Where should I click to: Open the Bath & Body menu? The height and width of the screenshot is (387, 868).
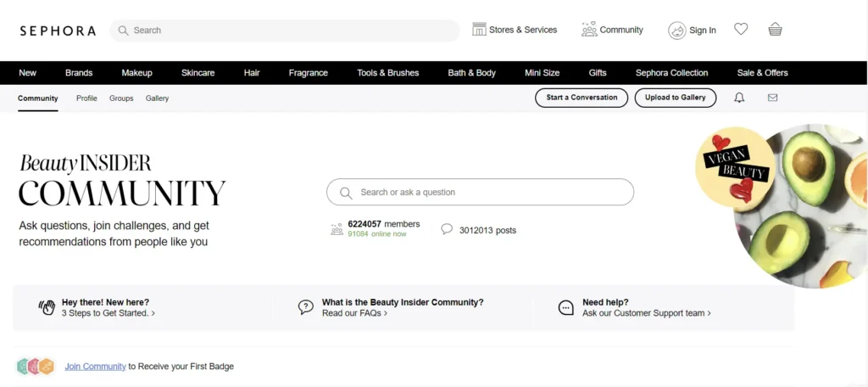pos(471,73)
